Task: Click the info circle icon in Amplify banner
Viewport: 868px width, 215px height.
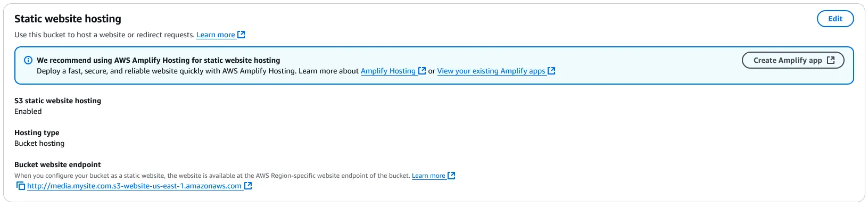Action: (x=28, y=60)
